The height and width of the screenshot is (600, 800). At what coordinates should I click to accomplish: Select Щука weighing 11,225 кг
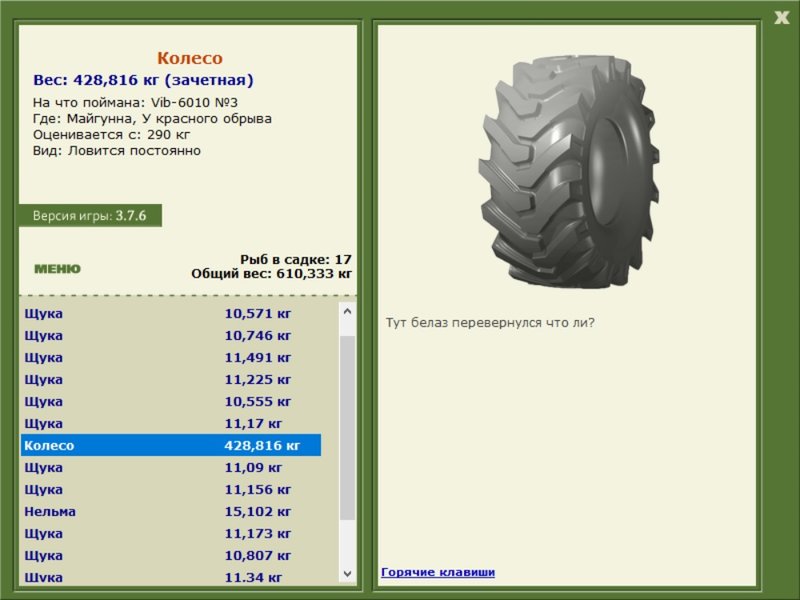coord(171,379)
